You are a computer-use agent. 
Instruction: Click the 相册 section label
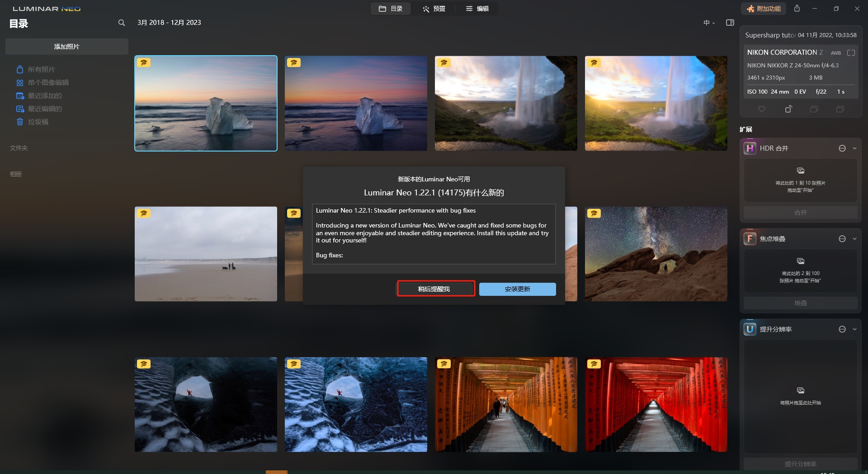click(16, 174)
